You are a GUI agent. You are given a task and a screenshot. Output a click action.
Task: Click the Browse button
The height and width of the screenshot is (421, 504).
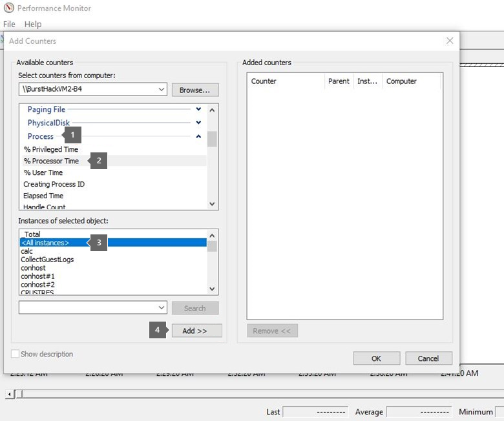click(194, 90)
